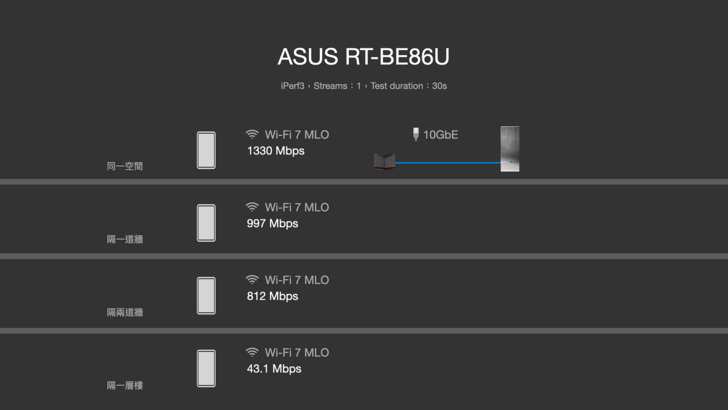Click the Wi-Fi icon beside 1330 Mbps
Screen dimensions: 728x410
252,134
